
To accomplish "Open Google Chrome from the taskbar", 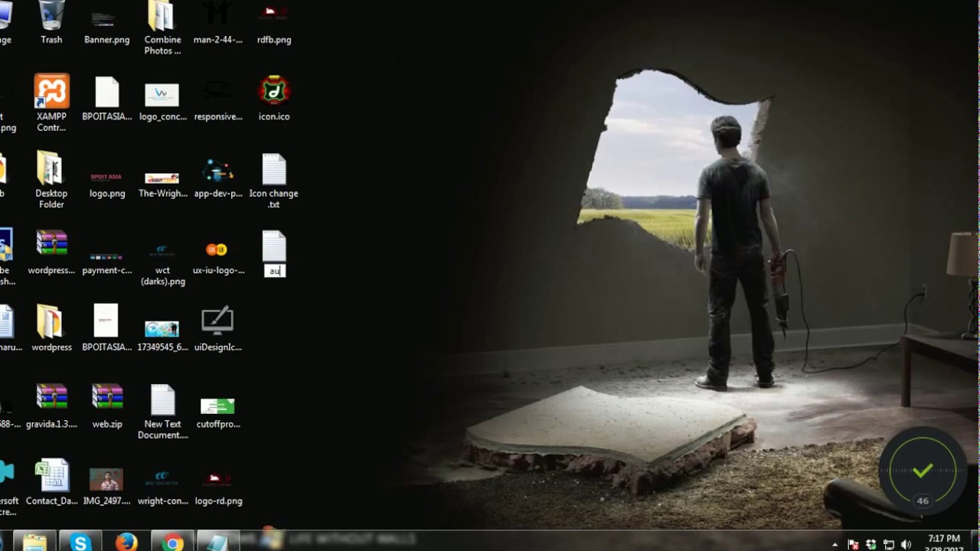I will pos(172,542).
